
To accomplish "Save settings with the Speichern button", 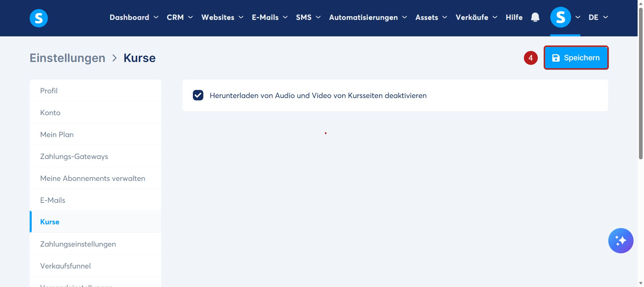I will click(x=576, y=58).
